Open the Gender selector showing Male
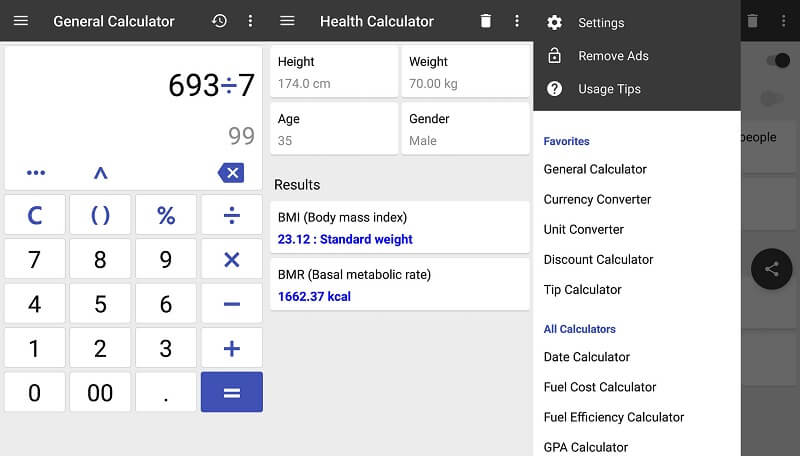Image resolution: width=800 pixels, height=456 pixels. (465, 129)
